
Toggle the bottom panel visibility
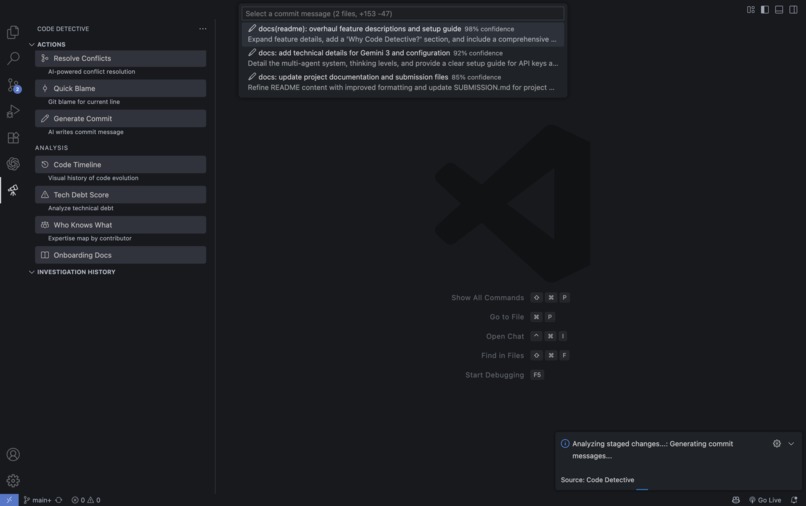tap(779, 10)
